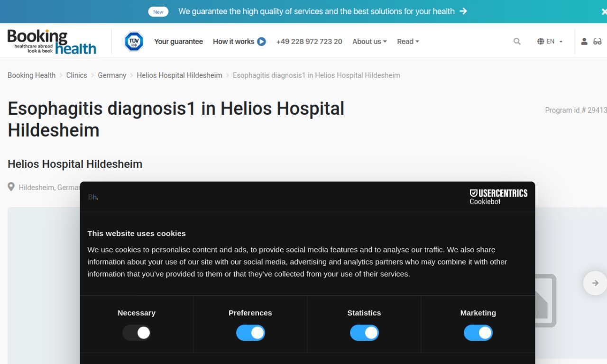Go to Germany breadcrumb
Image resolution: width=607 pixels, height=364 pixels.
112,75
